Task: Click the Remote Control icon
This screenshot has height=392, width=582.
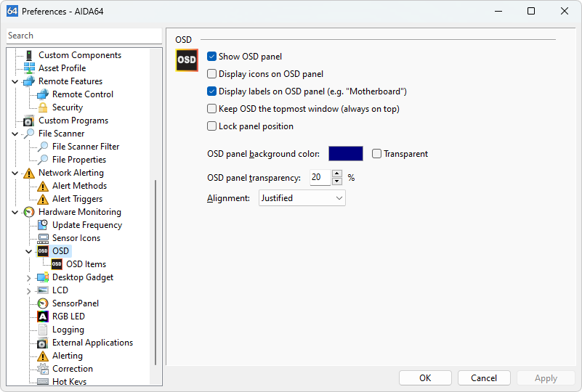Action: coord(43,94)
